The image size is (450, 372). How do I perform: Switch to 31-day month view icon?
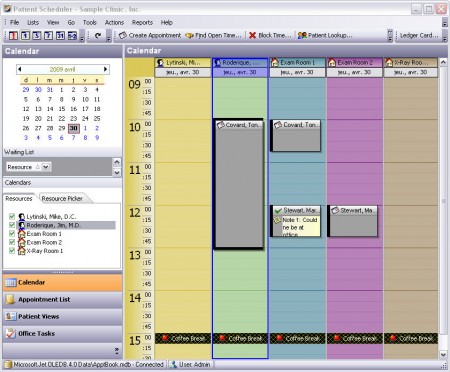click(x=60, y=35)
